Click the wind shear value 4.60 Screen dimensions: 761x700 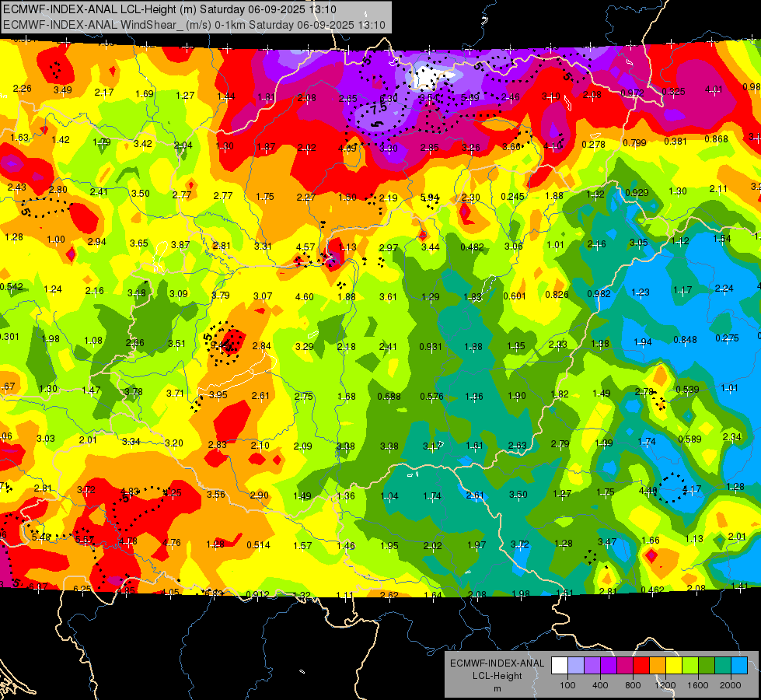pyautogui.click(x=304, y=297)
